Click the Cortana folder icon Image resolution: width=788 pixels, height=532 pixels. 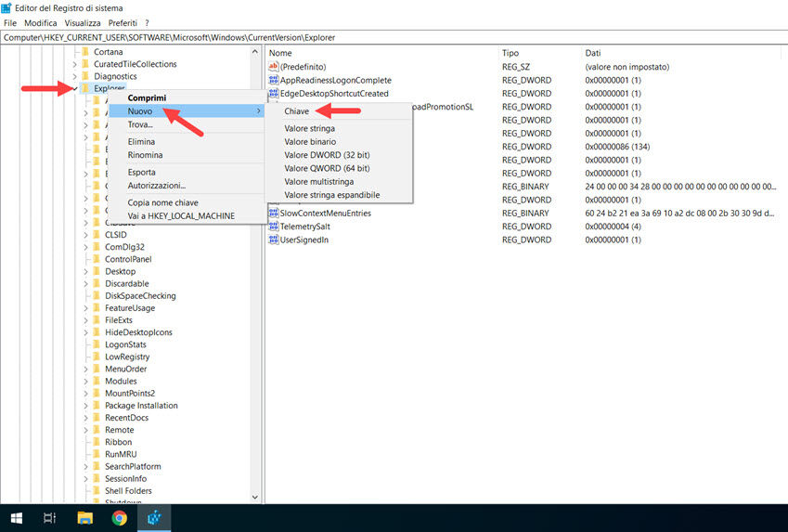click(x=85, y=51)
